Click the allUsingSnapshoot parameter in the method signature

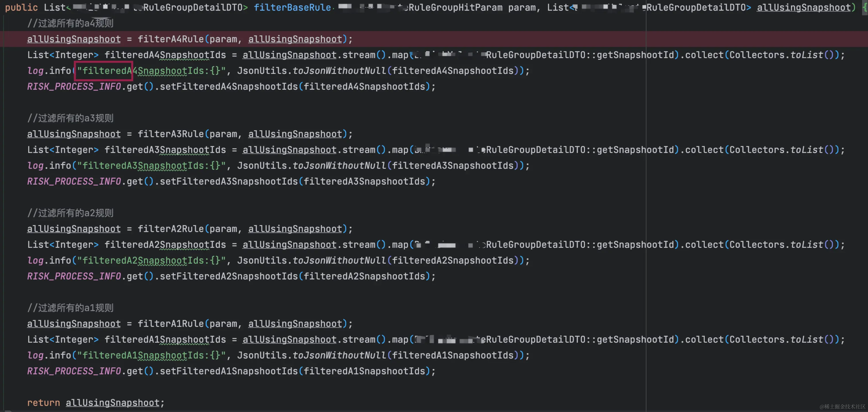pos(804,7)
